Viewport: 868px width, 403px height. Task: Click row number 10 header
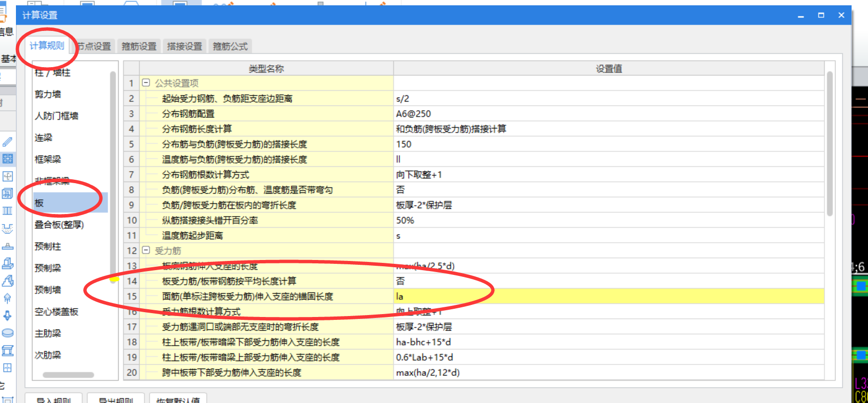point(132,220)
